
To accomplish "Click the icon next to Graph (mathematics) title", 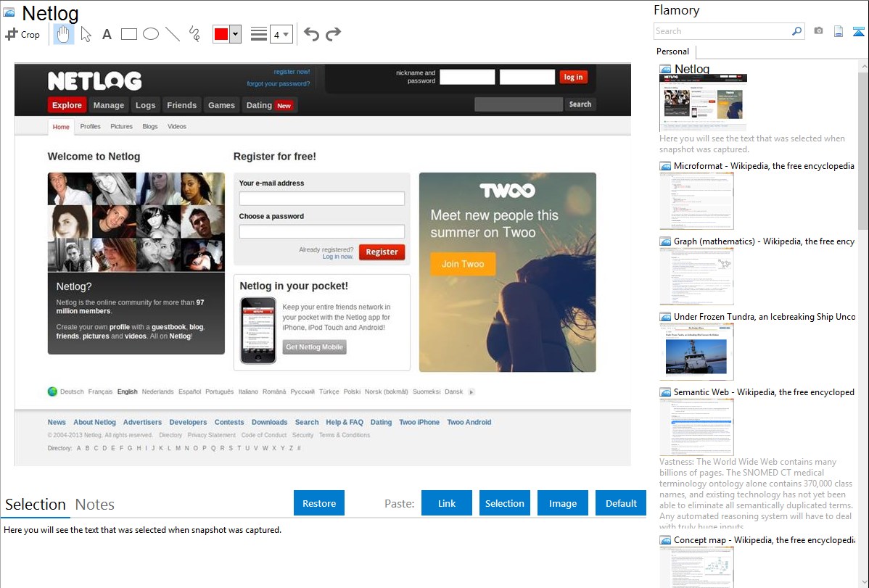I will [665, 241].
